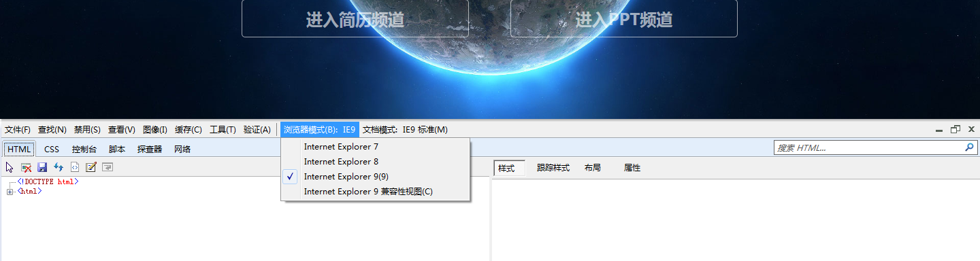Click the grayed word wrap icon
Viewport: 980px width, 261px height.
(108, 167)
